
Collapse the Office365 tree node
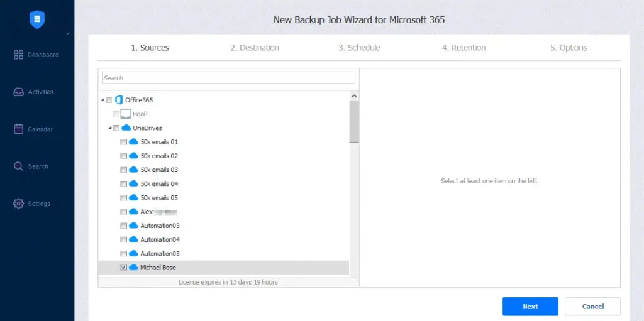click(x=103, y=100)
